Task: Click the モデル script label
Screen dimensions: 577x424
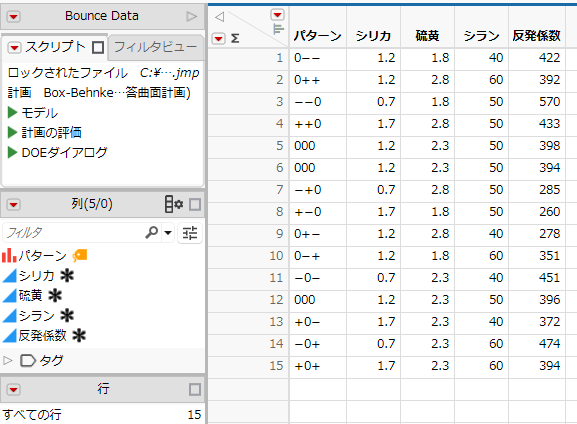Action: pos(39,113)
